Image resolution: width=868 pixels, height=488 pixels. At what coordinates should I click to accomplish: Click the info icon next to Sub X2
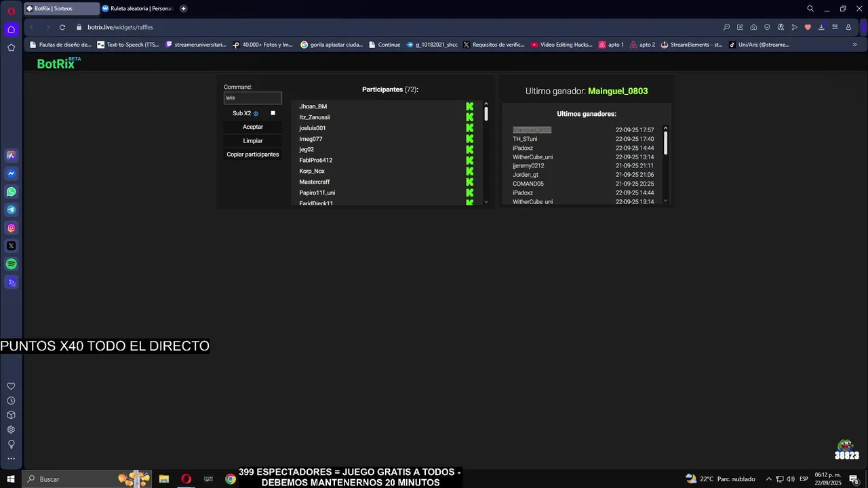256,114
